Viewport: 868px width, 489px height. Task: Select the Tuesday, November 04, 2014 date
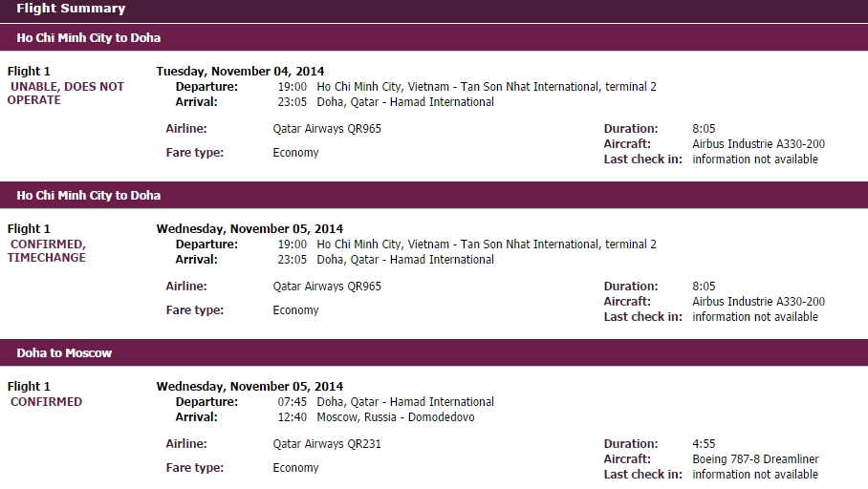click(240, 71)
